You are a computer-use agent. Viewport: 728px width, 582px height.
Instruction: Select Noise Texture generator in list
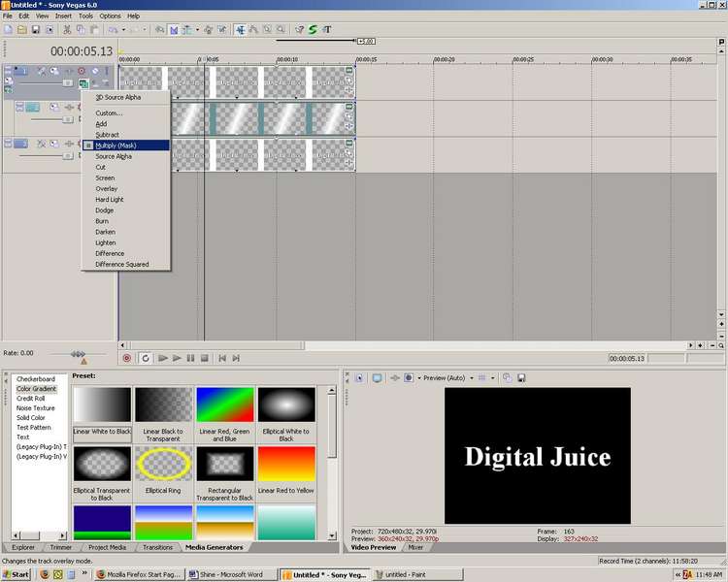pyautogui.click(x=35, y=408)
